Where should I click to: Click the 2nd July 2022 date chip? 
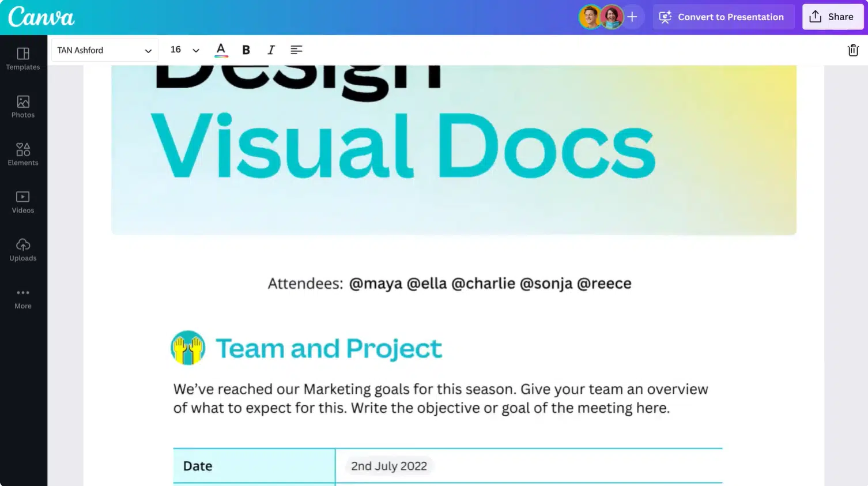pyautogui.click(x=389, y=466)
